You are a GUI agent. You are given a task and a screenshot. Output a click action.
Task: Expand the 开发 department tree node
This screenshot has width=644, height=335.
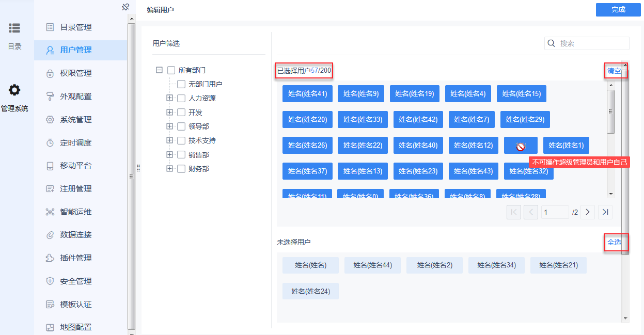[x=170, y=112]
